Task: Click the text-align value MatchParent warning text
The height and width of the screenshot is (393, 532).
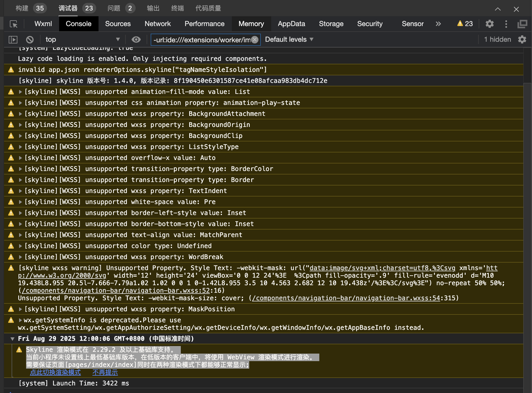Action: point(133,235)
